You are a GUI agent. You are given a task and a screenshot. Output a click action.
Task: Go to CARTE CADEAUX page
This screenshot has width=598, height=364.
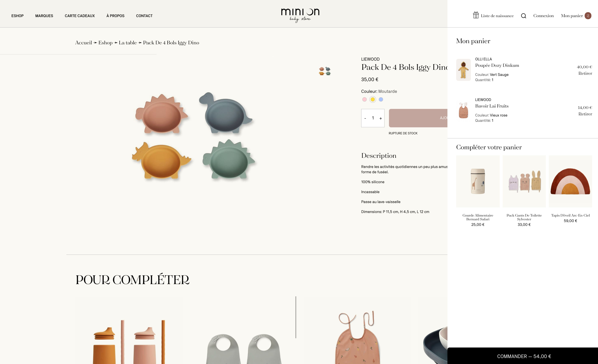(x=80, y=16)
